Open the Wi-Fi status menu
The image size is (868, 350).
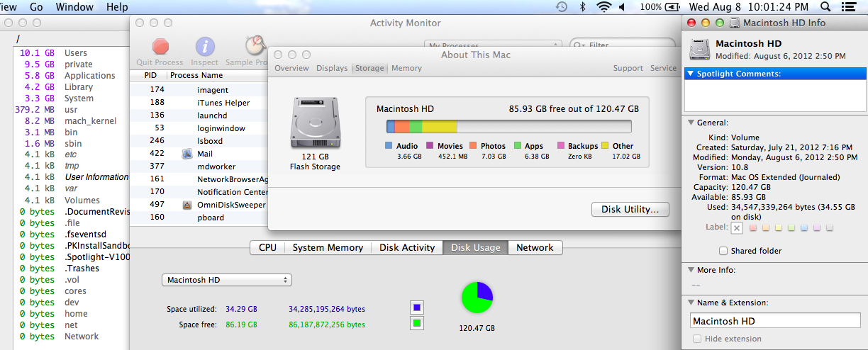coord(604,7)
